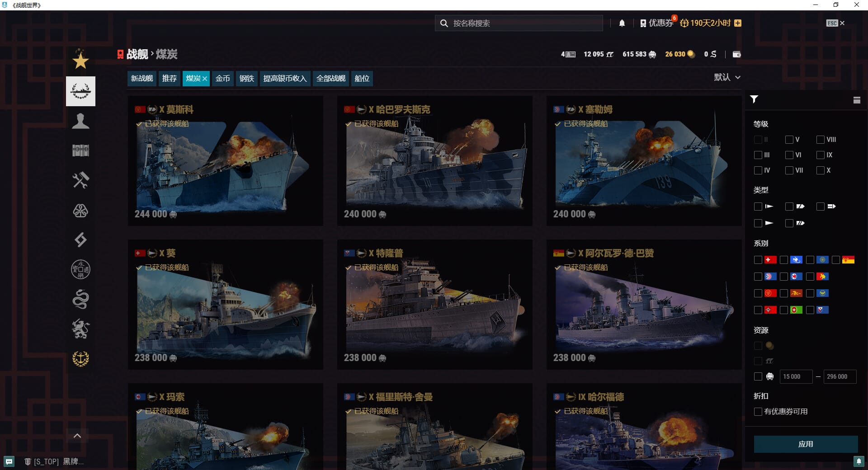Open the crossed hammer and wrench section
The width and height of the screenshot is (868, 470).
tap(80, 180)
